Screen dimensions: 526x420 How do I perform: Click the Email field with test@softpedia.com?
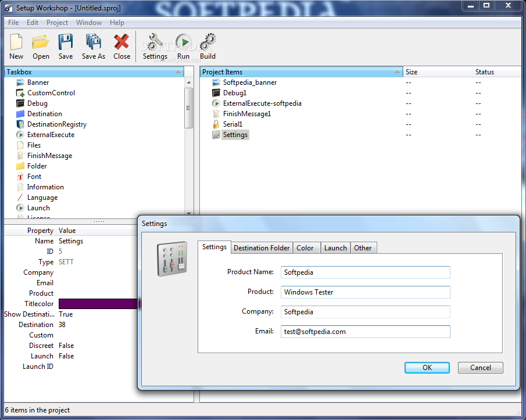pyautogui.click(x=366, y=332)
